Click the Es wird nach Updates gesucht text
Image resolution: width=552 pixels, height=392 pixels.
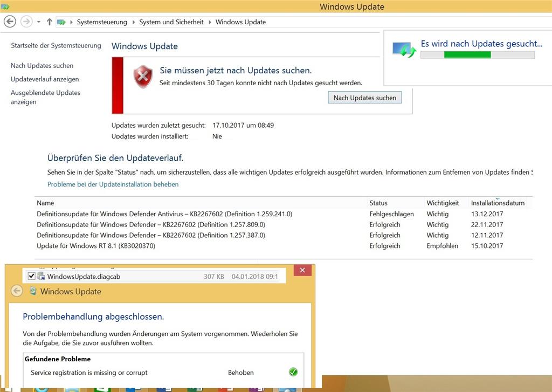point(481,44)
